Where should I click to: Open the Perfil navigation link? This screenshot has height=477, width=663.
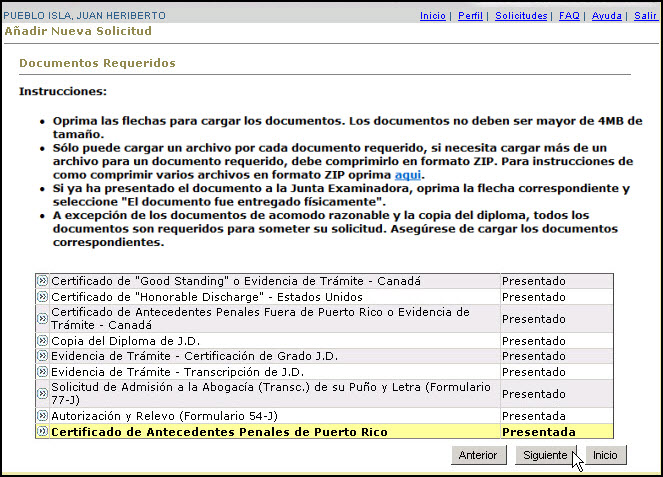coord(470,17)
